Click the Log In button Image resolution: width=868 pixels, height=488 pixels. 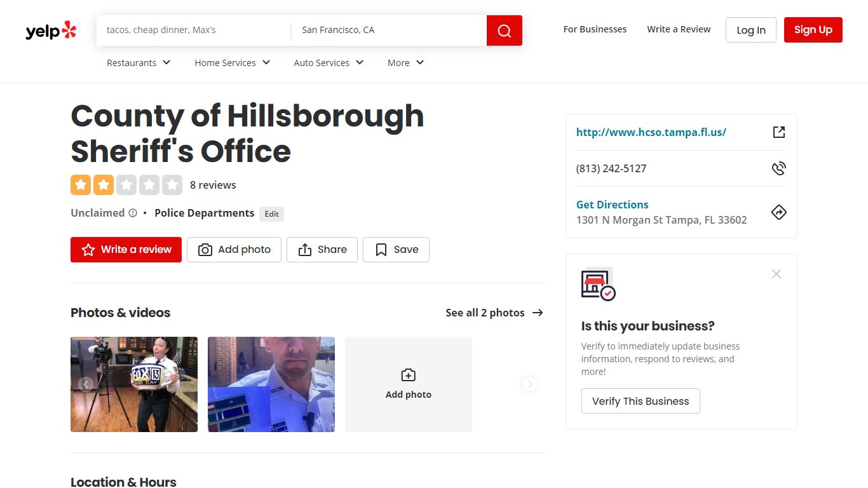coord(750,30)
